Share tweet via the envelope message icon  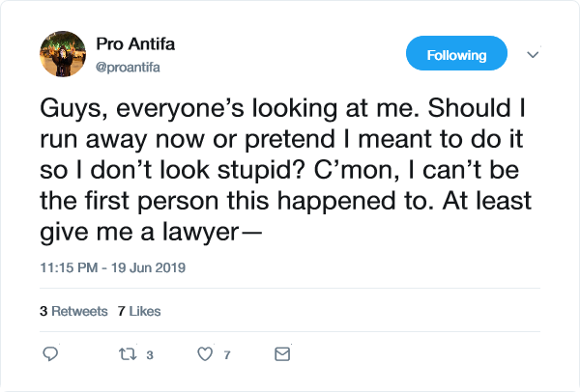pos(282,354)
